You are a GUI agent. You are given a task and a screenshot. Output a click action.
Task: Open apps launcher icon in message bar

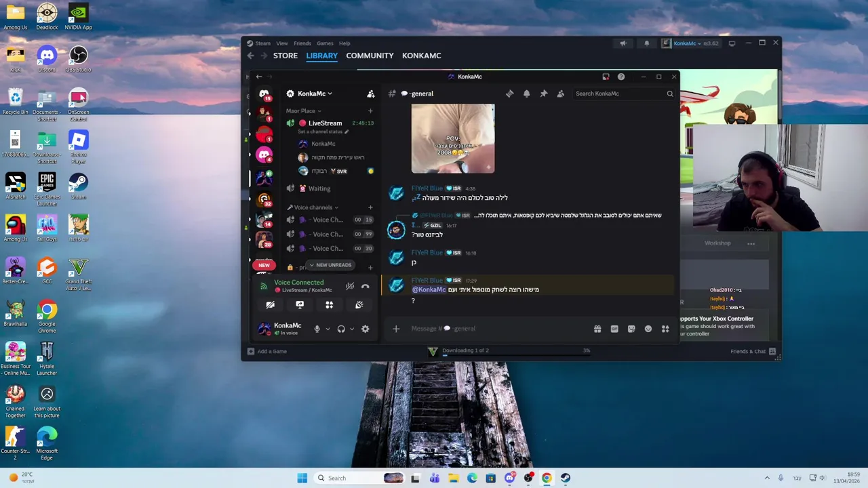pyautogui.click(x=665, y=329)
